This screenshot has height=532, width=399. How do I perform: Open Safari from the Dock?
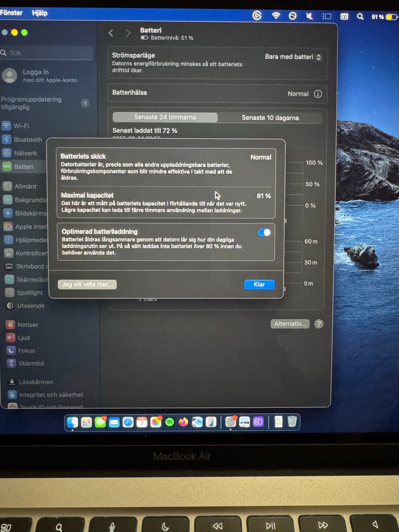pos(128,423)
